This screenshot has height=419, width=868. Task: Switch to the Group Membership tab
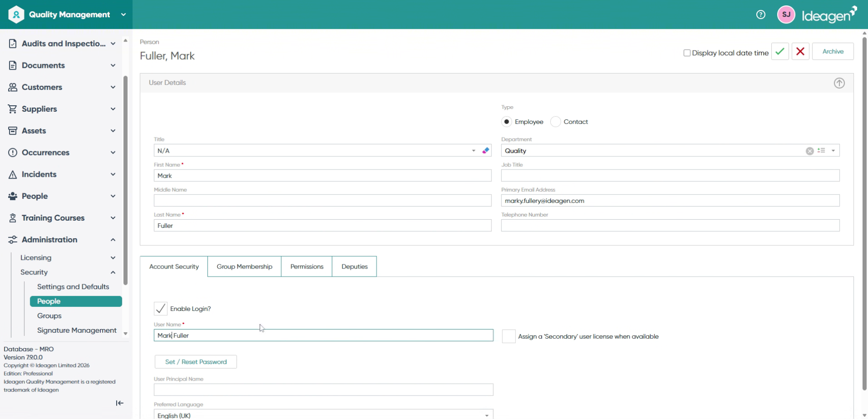245,267
